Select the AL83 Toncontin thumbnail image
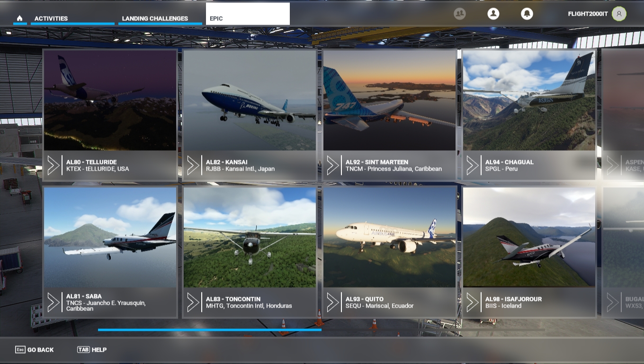Viewport: 644px width, 364px height. tap(250, 237)
